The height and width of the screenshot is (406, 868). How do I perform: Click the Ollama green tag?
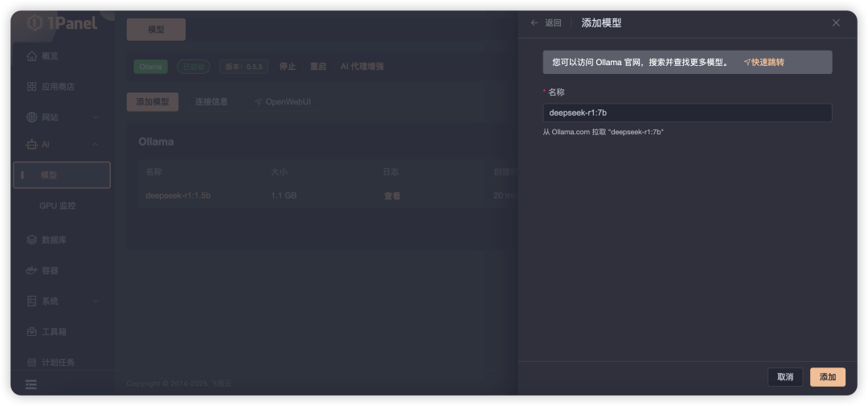(150, 67)
